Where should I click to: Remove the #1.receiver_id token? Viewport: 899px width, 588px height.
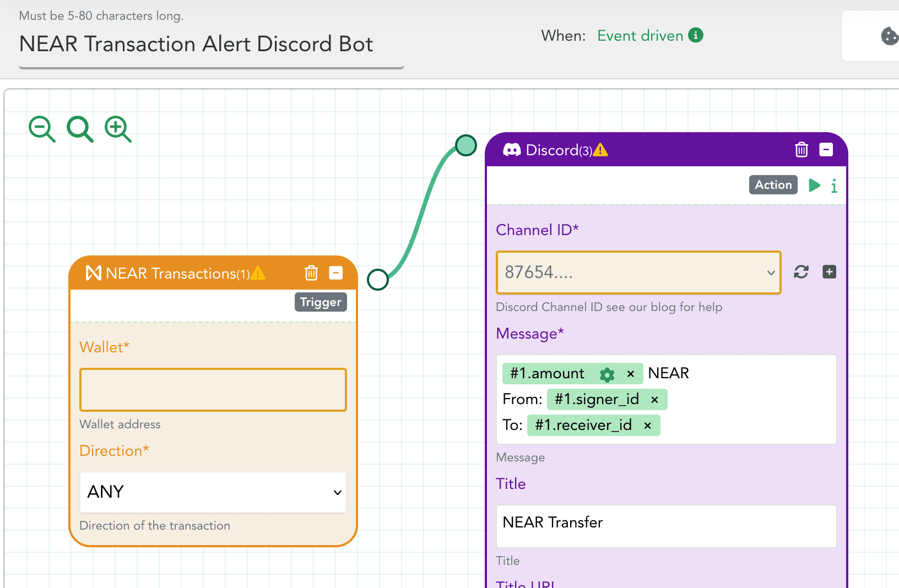648,426
